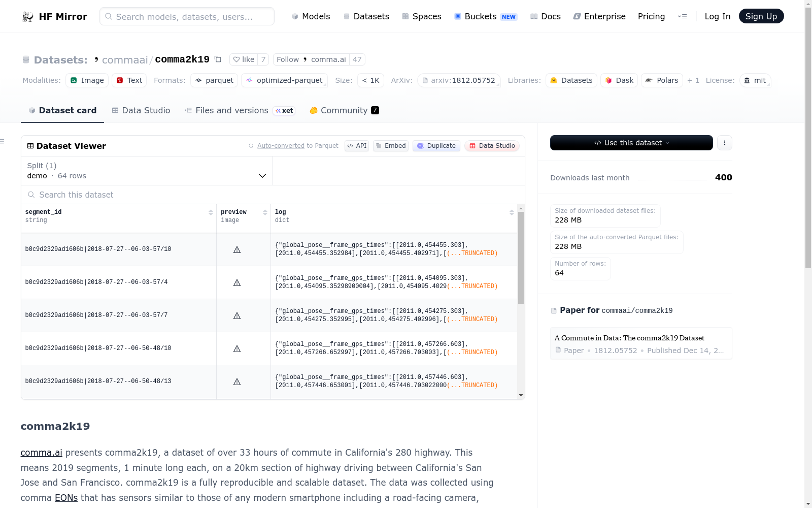Go to the Community tab
Viewport: 812px width, 508px height.
tap(344, 110)
